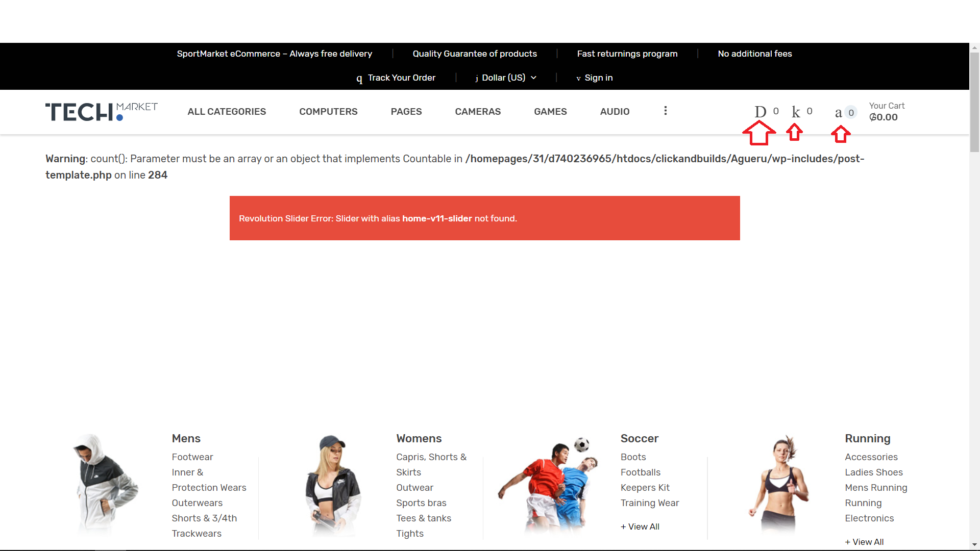Click the Running Electronics link
This screenshot has width=980, height=551.
point(869,511)
